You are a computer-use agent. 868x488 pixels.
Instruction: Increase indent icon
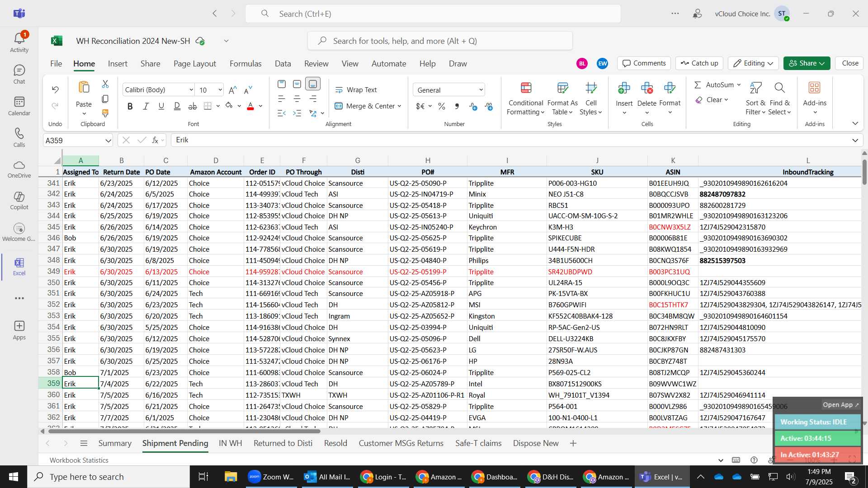297,113
